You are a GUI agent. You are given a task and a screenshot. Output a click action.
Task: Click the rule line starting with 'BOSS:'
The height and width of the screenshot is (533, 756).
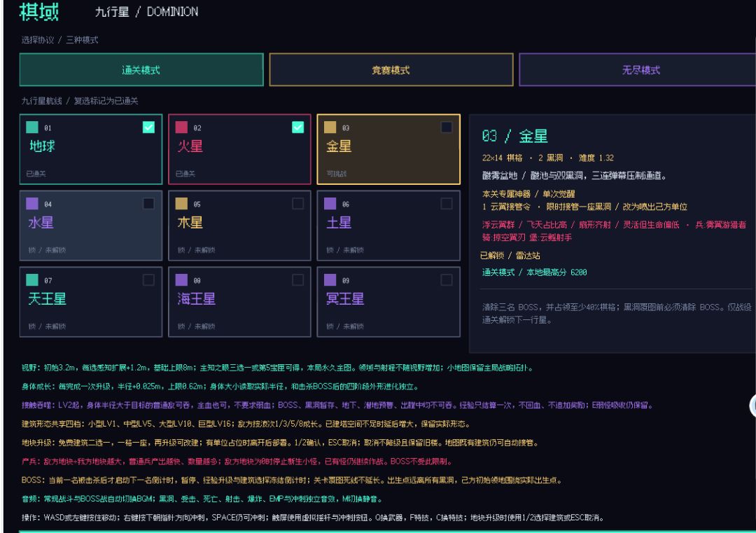pyautogui.click(x=292, y=480)
